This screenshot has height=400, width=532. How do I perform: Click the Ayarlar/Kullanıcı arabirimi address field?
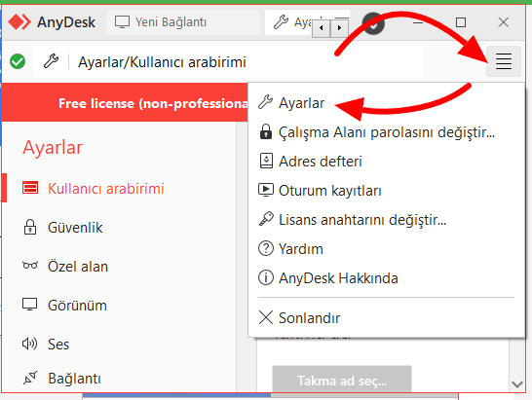click(x=228, y=61)
